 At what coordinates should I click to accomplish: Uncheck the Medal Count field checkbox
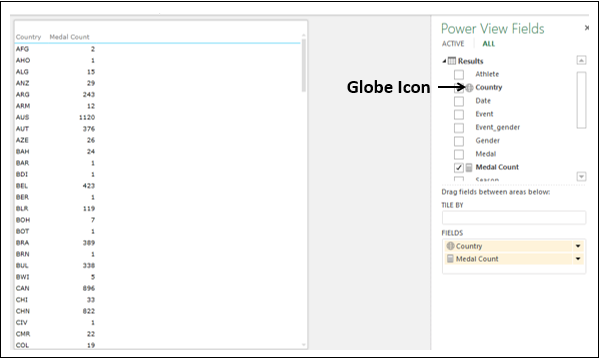point(458,168)
